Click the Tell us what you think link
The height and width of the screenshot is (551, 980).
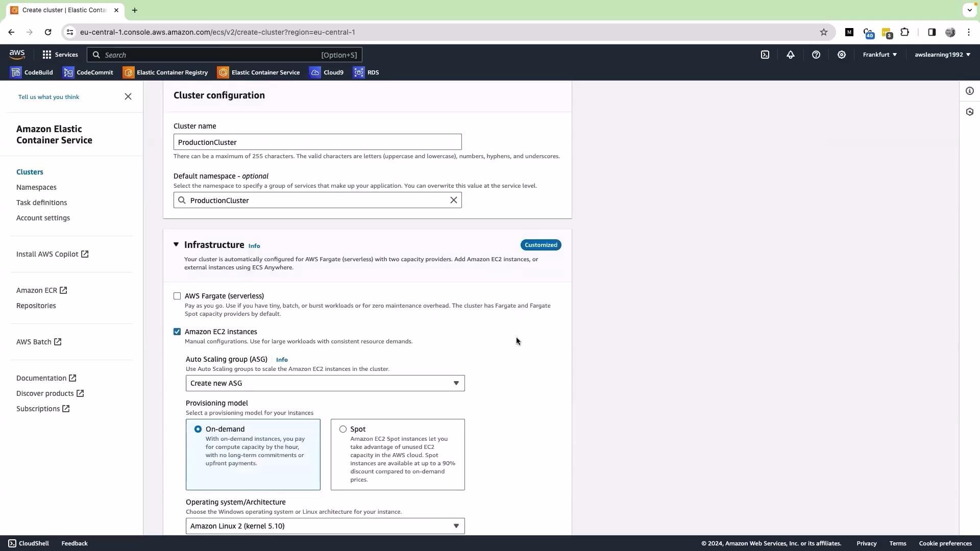pos(48,97)
